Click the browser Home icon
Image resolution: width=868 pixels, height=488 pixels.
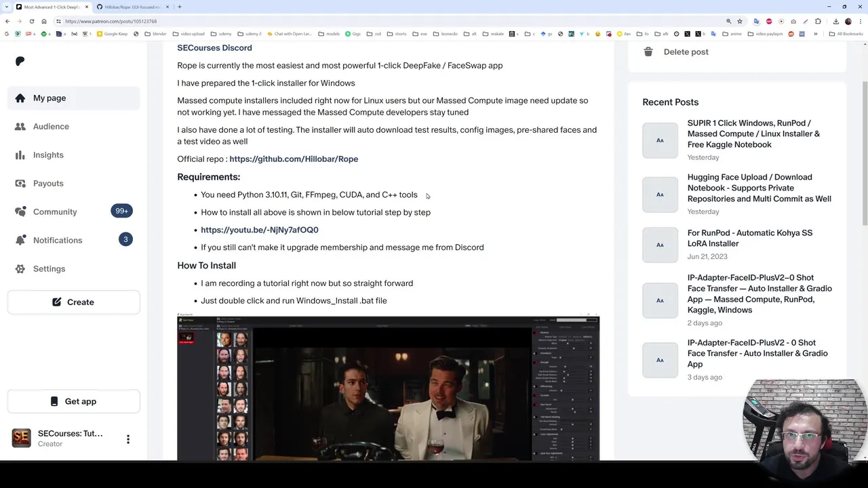pos(44,21)
